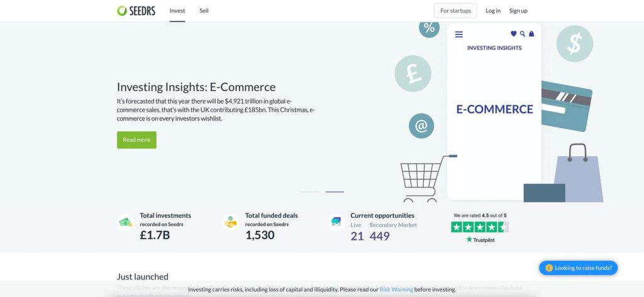
Task: Click the green Read more button
Action: click(x=136, y=140)
